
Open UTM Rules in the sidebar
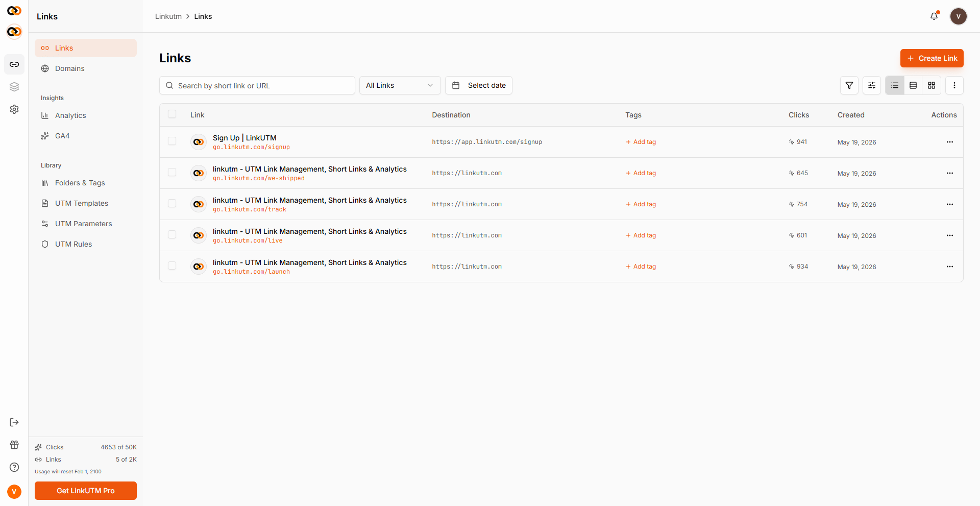(86, 244)
